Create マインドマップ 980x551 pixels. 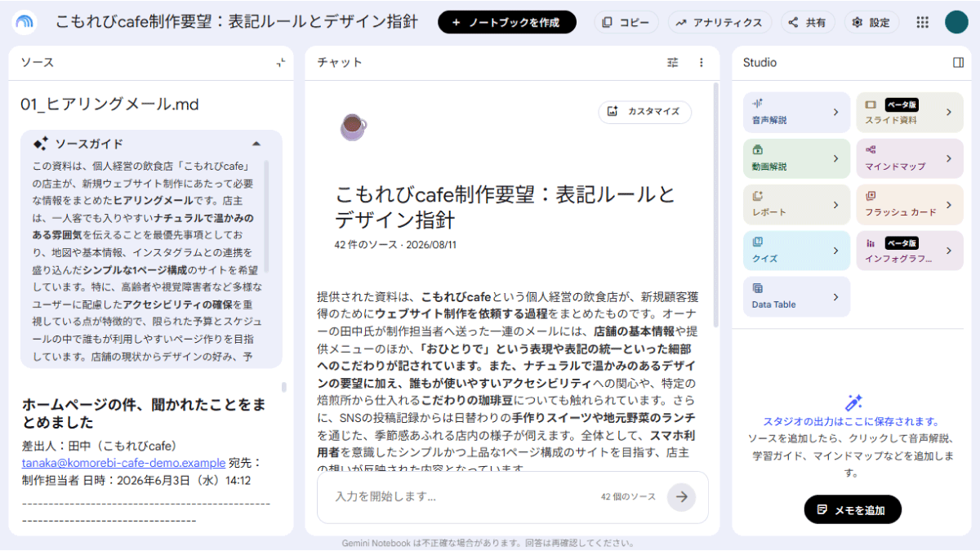[910, 158]
